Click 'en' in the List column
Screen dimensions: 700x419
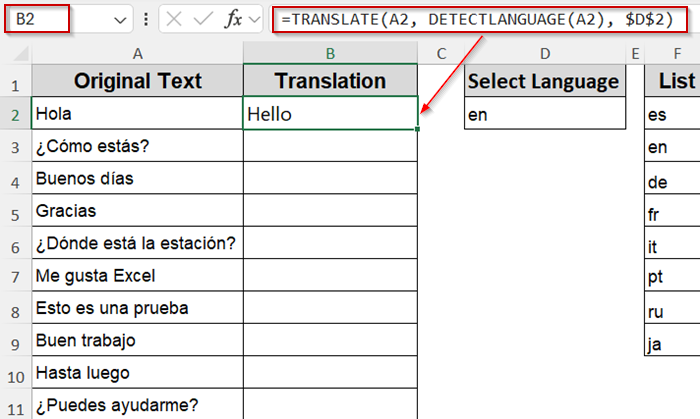[672, 146]
